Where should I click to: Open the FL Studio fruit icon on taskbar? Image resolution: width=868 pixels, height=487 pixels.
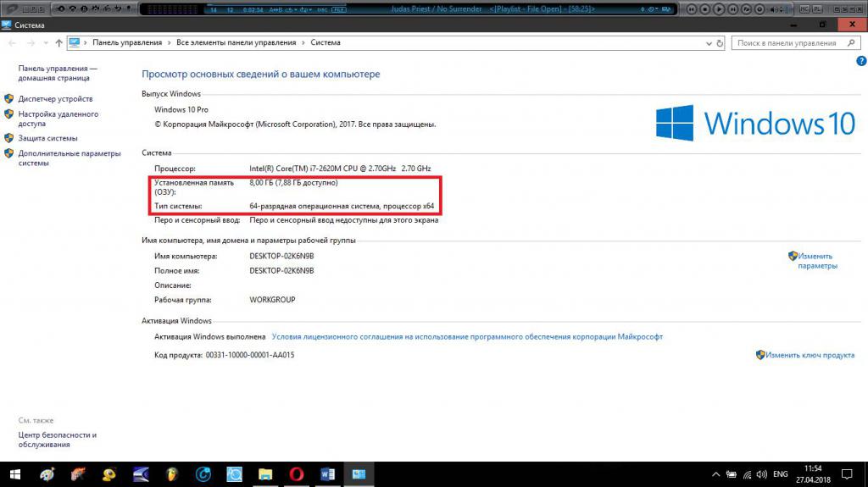[172, 474]
